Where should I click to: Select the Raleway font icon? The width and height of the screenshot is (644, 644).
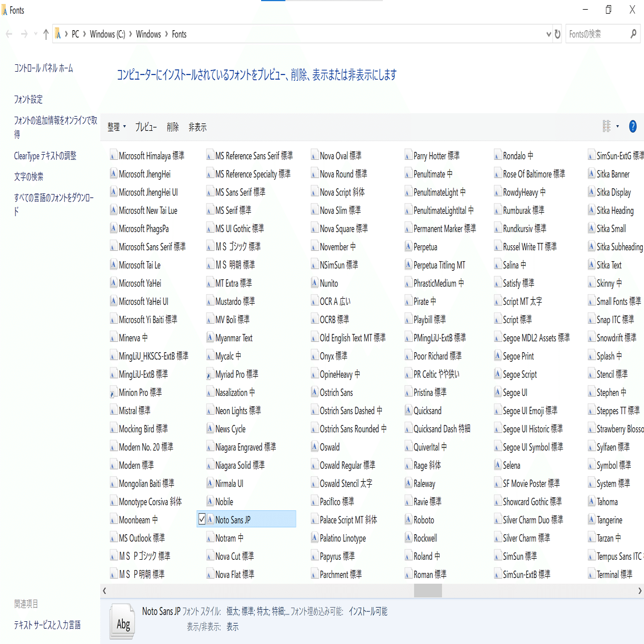[408, 483]
